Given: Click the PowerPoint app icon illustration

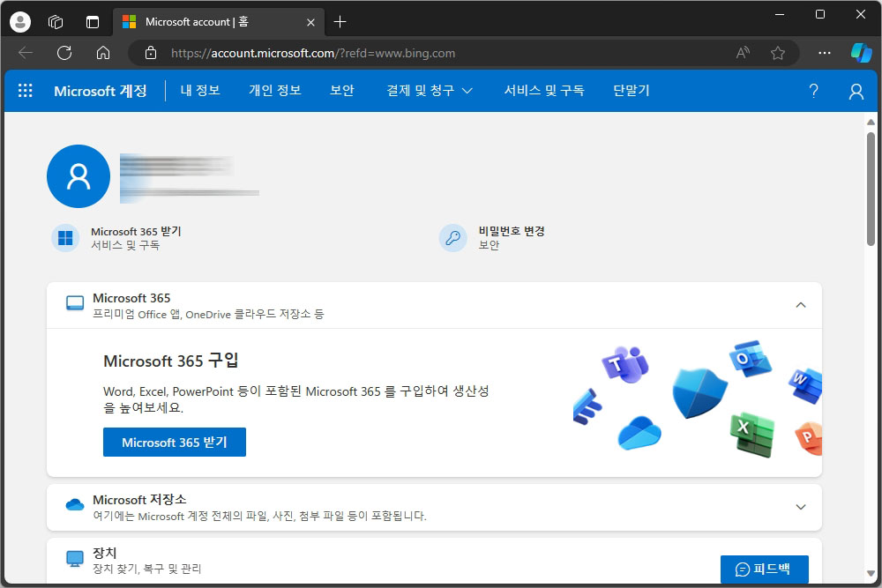Looking at the screenshot, I should tap(810, 438).
